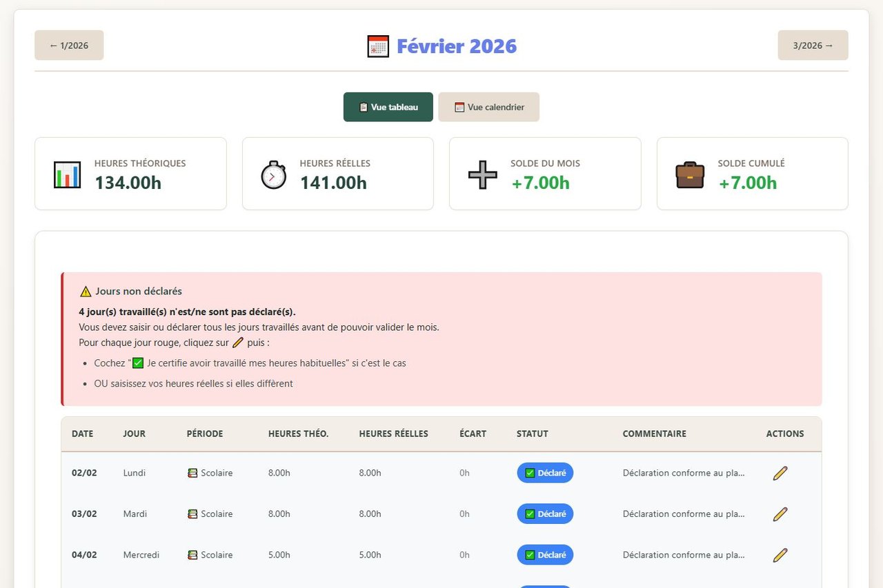Image resolution: width=883 pixels, height=588 pixels.
Task: Click the plus icon in Solde du Mois
Action: pos(482,174)
